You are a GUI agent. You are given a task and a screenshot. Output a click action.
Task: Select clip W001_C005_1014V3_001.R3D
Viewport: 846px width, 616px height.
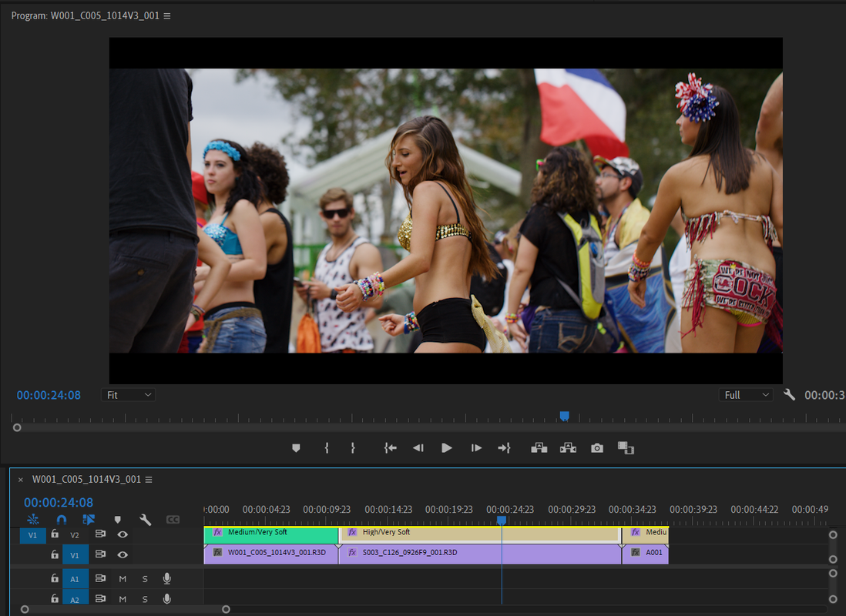271,554
